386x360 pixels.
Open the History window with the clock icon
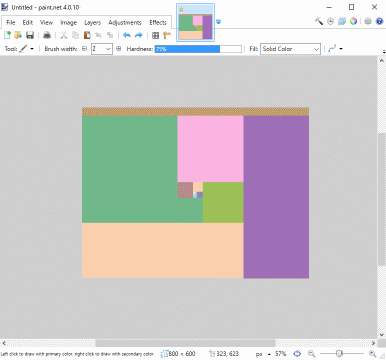tap(330, 21)
